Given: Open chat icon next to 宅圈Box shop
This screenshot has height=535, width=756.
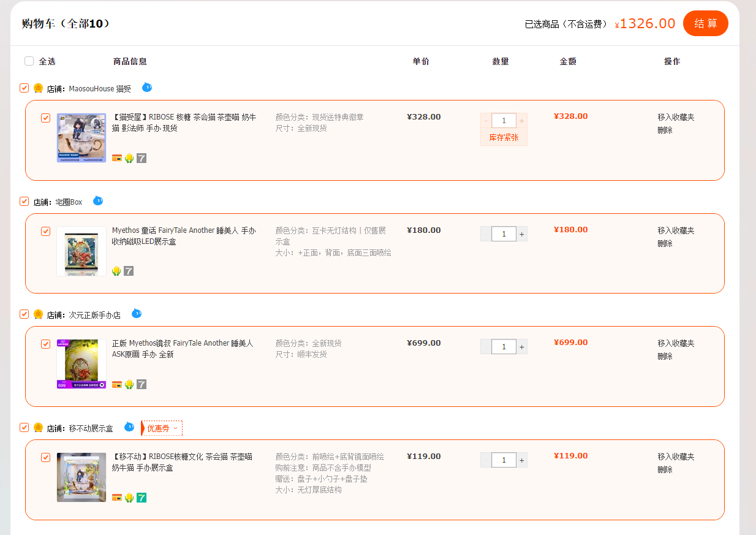Looking at the screenshot, I should point(98,201).
